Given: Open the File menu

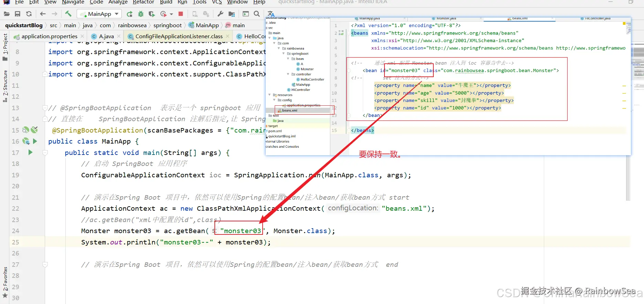Looking at the screenshot, I should tap(19, 2).
